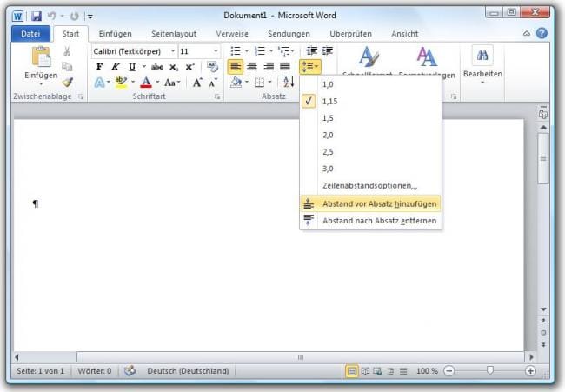Select line spacing 1,0
This screenshot has height=392, width=565.
pyautogui.click(x=370, y=84)
